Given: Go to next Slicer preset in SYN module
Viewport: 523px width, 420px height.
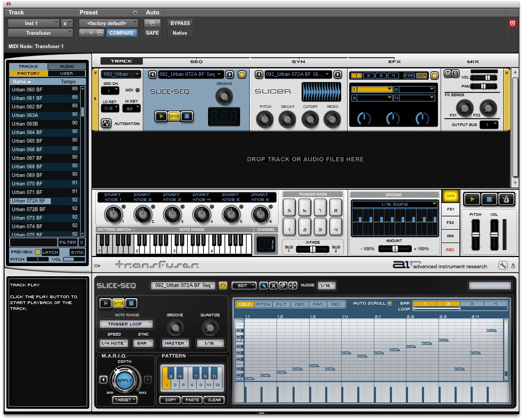Looking at the screenshot, I should click(x=337, y=74).
